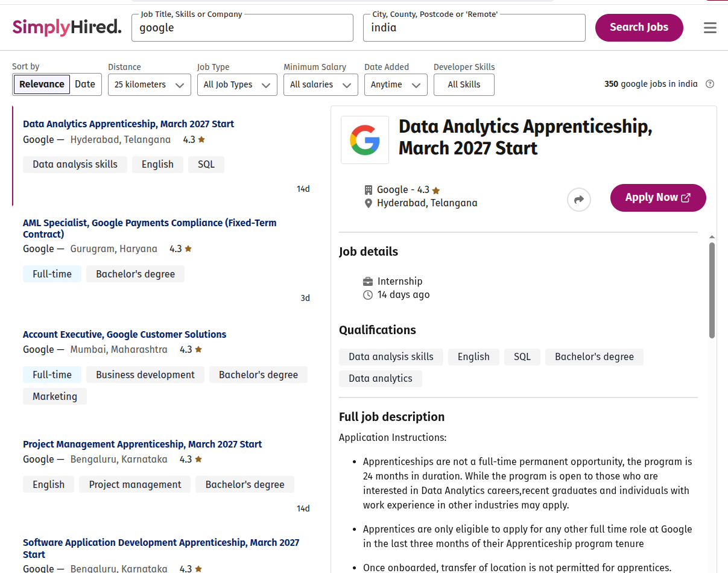
Task: Click the Google logo thumbnail
Action: (365, 140)
